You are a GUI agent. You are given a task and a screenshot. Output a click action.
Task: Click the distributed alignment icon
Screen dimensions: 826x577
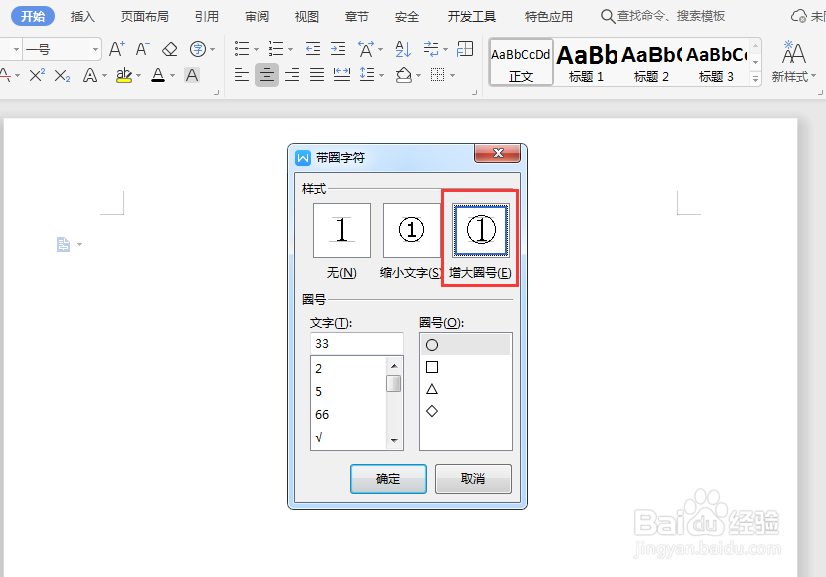pyautogui.click(x=342, y=75)
